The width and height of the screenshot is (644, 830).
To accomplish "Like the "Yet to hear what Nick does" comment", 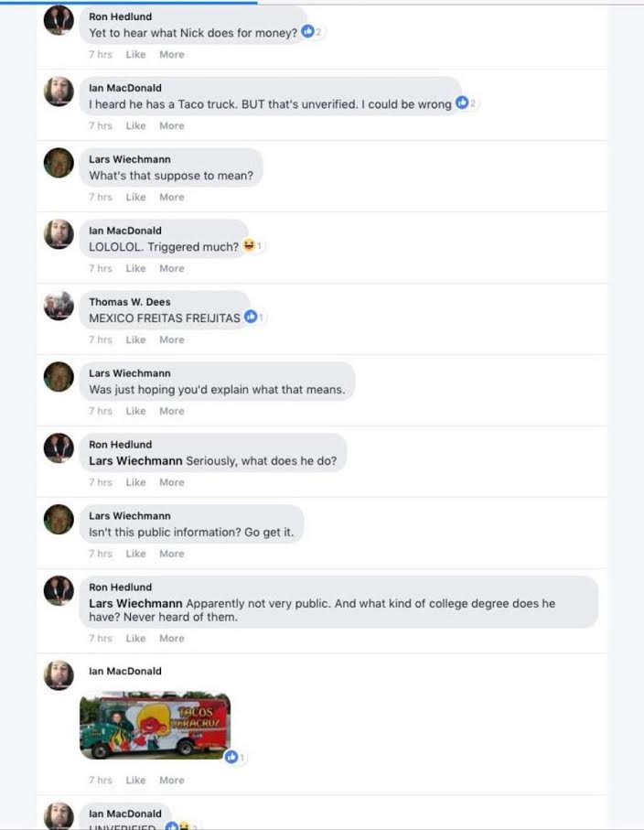I will pyautogui.click(x=135, y=55).
